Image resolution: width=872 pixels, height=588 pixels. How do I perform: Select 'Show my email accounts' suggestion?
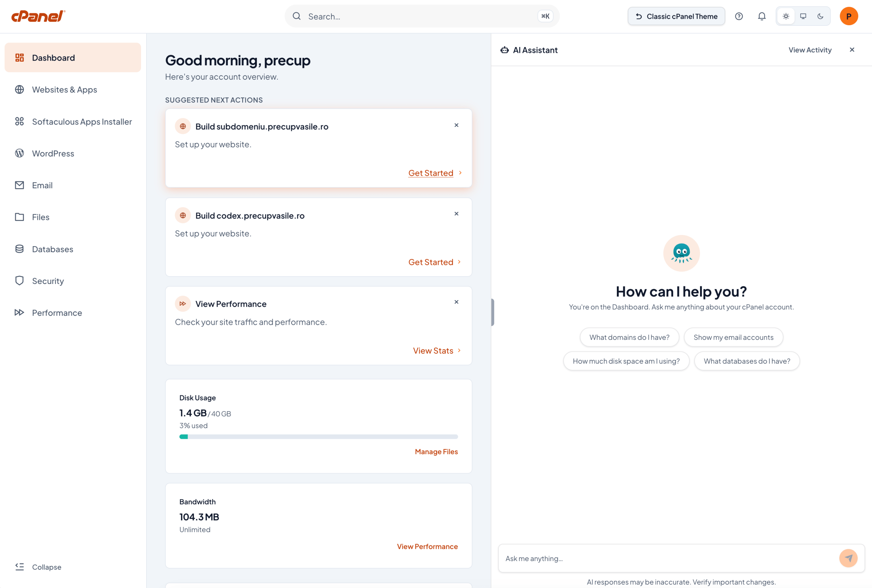733,337
